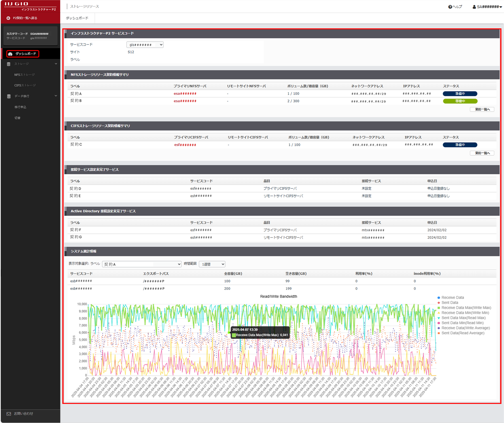
Task: Collapse the ストレージ sidebar section chevron
Action: tap(56, 64)
